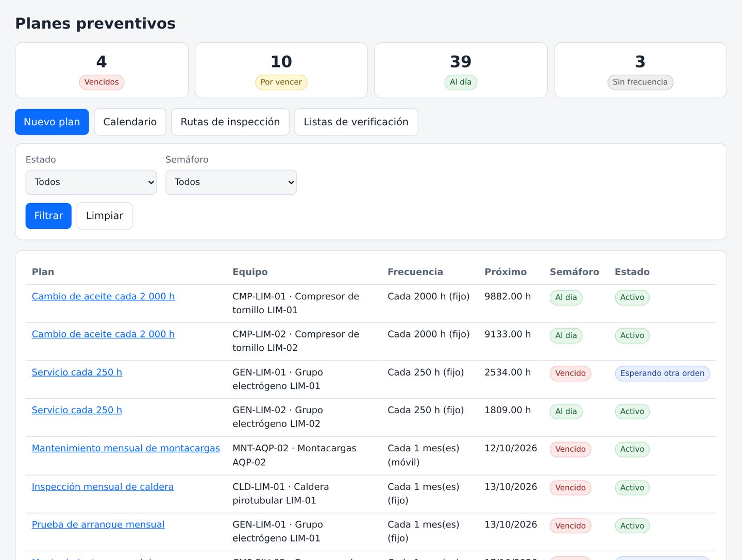This screenshot has height=560, width=742.
Task: Click the Por vencer summary badge
Action: tap(281, 82)
